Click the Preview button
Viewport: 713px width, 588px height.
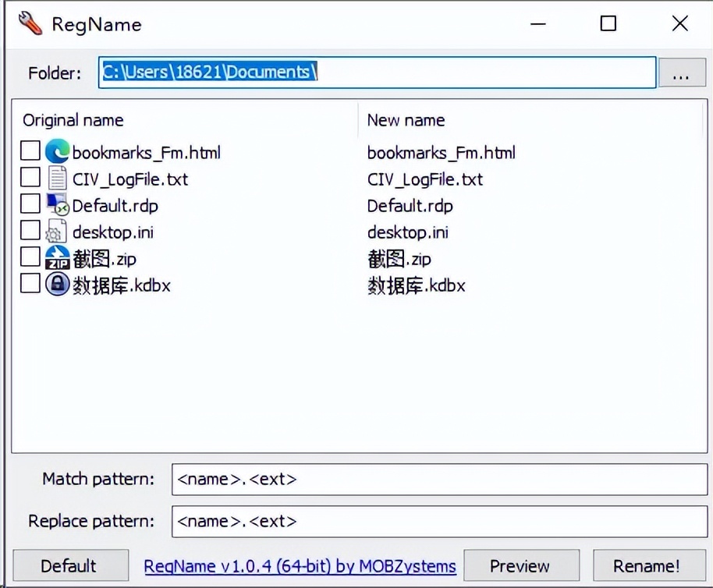(520, 565)
